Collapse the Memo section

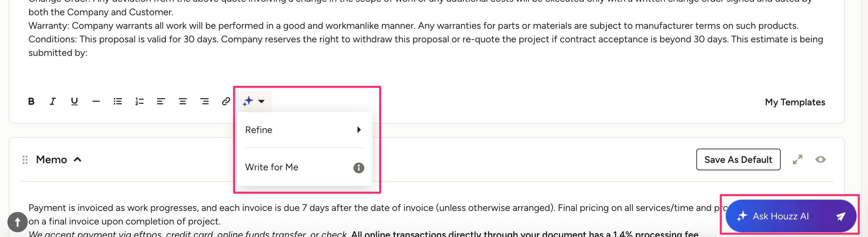point(78,159)
